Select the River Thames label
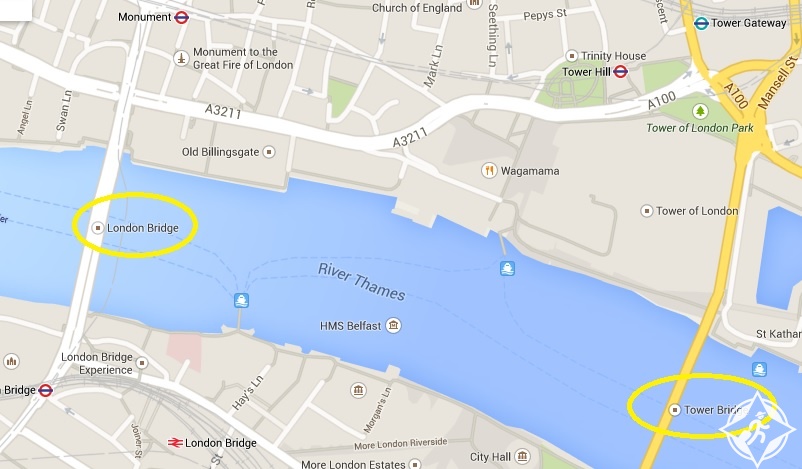Screen dimensions: 802x469 (362, 282)
